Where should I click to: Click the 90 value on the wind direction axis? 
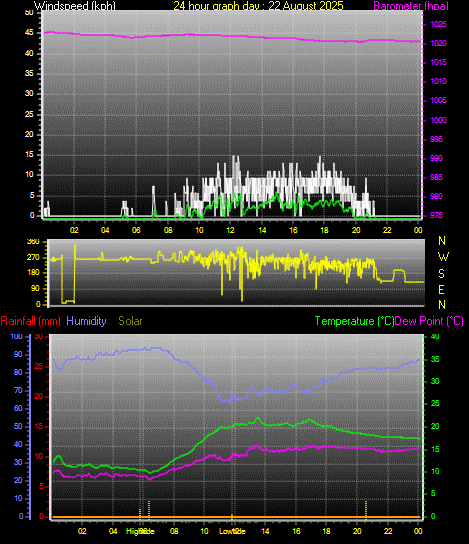tap(35, 288)
